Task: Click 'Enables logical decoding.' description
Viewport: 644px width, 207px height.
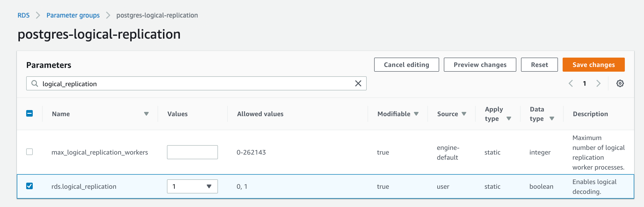Action: point(594,186)
